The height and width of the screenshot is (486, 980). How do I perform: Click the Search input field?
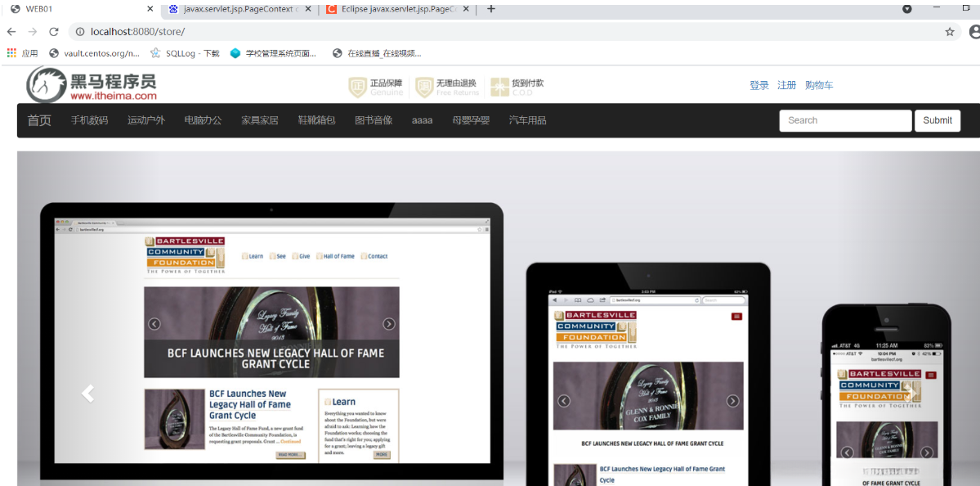[846, 121]
